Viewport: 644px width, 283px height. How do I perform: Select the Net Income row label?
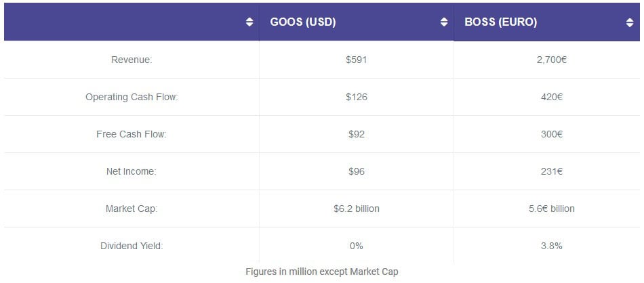click(132, 171)
